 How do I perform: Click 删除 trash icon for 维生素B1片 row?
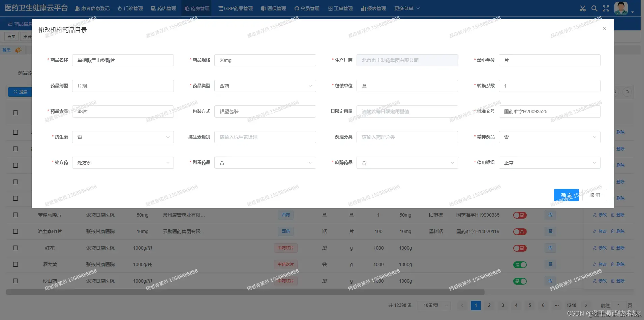[618, 231]
